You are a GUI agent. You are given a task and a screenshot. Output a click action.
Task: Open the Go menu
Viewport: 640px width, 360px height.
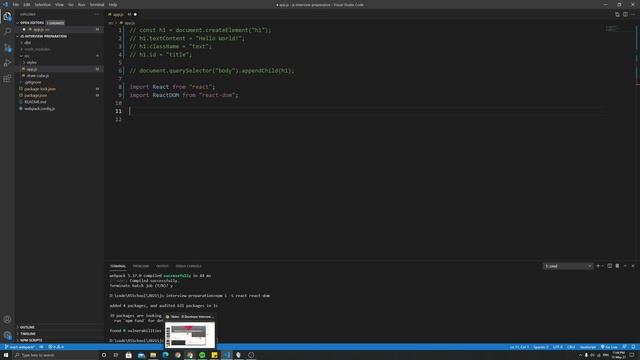point(71,4)
